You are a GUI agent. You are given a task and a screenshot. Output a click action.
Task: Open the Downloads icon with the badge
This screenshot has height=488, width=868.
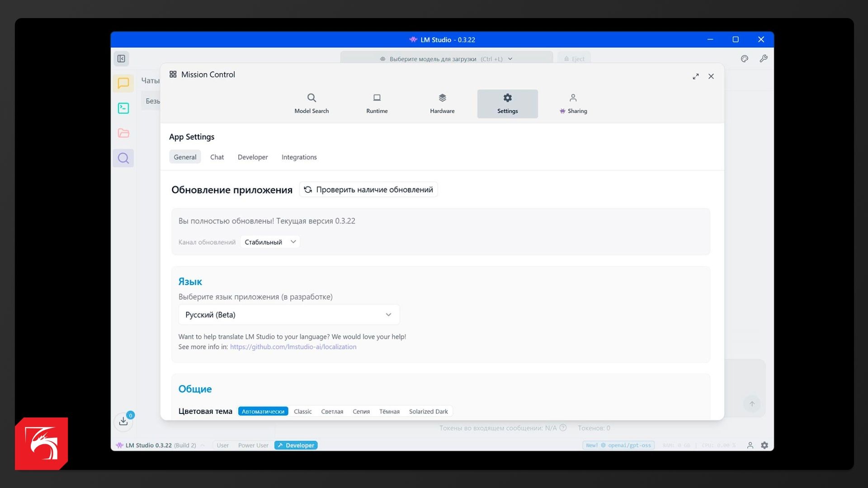[x=123, y=422]
